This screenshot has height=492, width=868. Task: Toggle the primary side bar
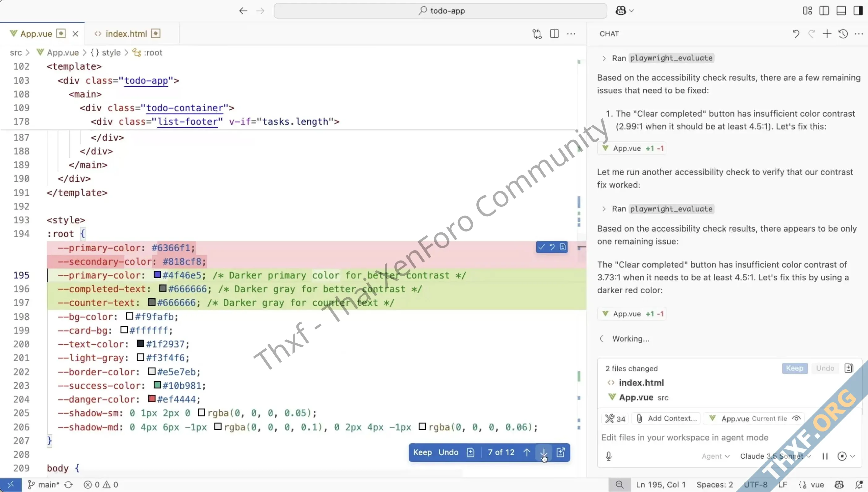pos(824,11)
